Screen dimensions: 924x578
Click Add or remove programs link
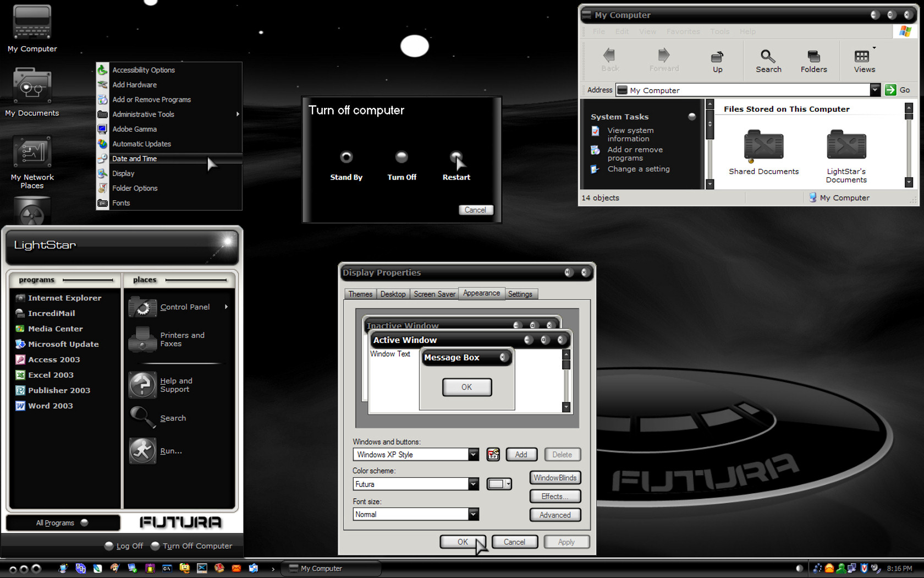635,154
